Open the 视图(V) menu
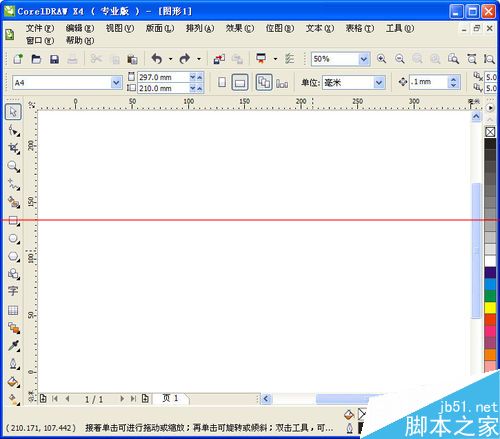The width and height of the screenshot is (500, 439). click(120, 28)
